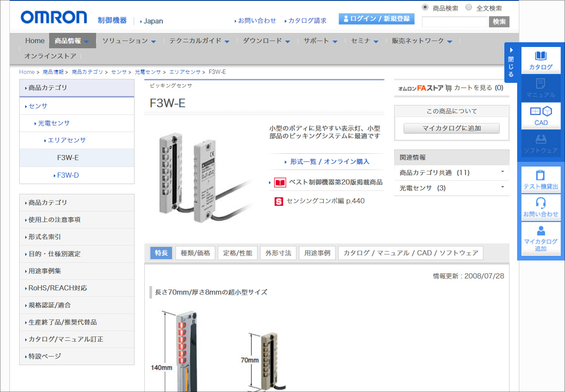Switch to the 種類/価格 tab
Viewport: 565px width, 392px height.
195,253
